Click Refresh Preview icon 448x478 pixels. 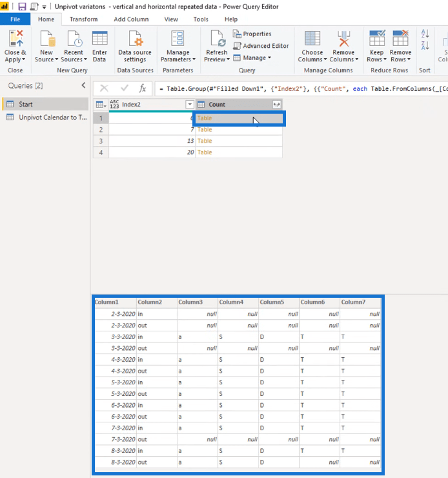point(218,38)
